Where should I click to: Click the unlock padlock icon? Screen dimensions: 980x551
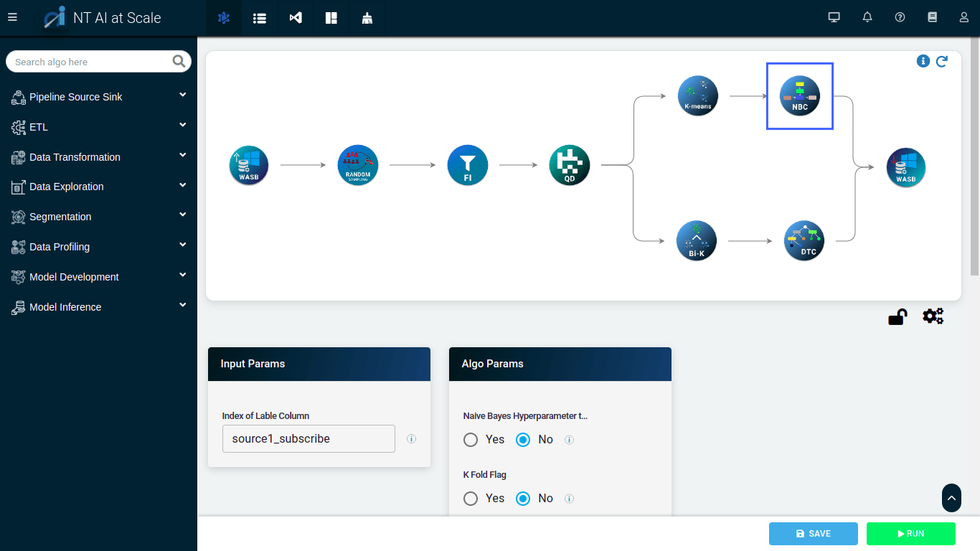click(x=897, y=316)
